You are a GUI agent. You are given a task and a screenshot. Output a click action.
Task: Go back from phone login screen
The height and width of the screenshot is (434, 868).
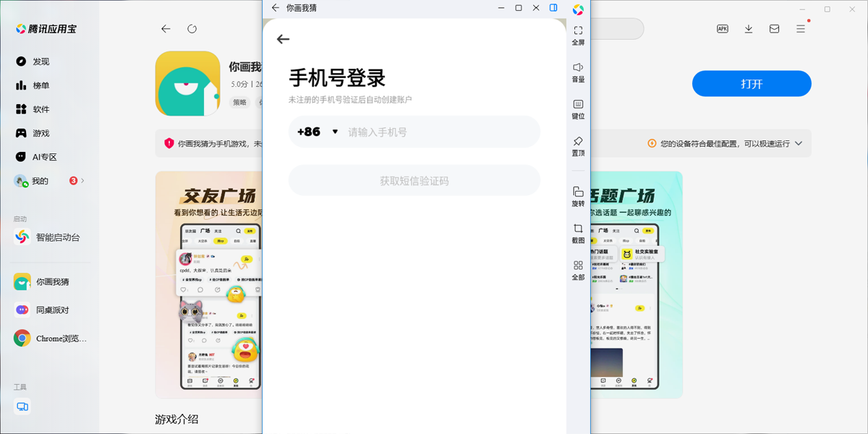[283, 40]
